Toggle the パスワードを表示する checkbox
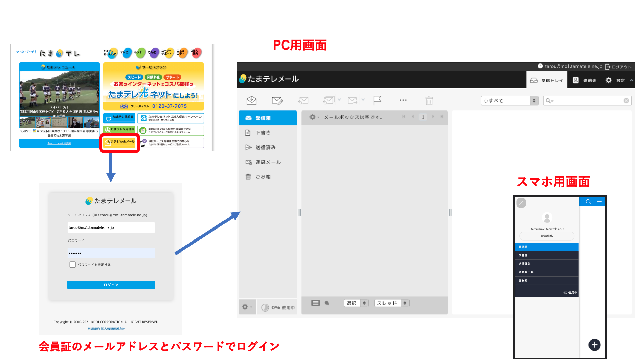 (x=72, y=265)
